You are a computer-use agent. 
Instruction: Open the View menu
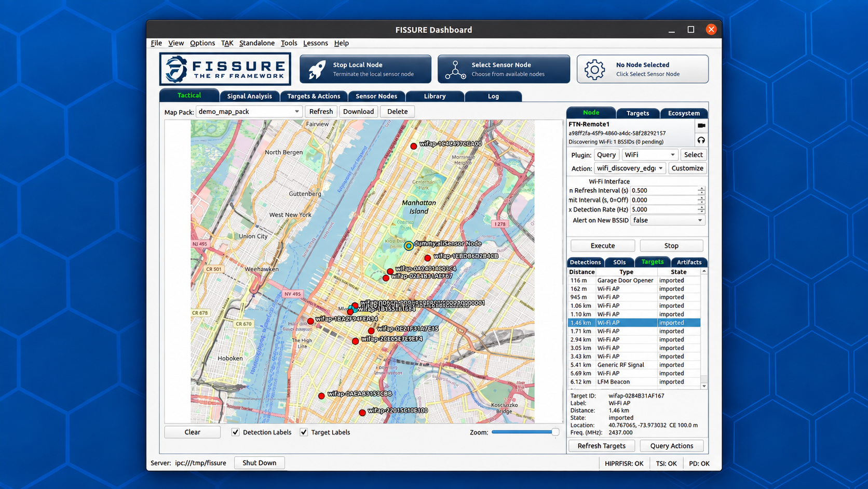click(176, 43)
